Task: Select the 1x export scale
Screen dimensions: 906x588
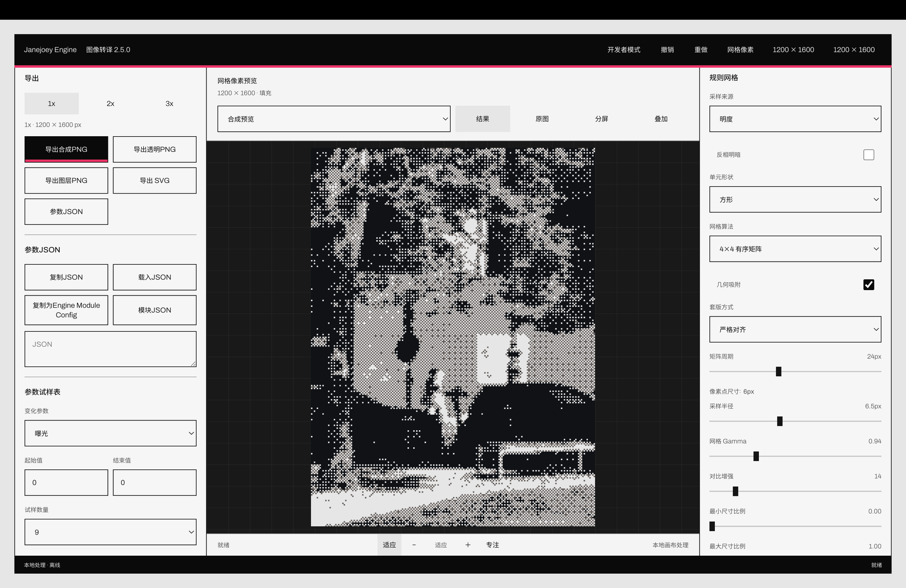Action: pos(51,103)
